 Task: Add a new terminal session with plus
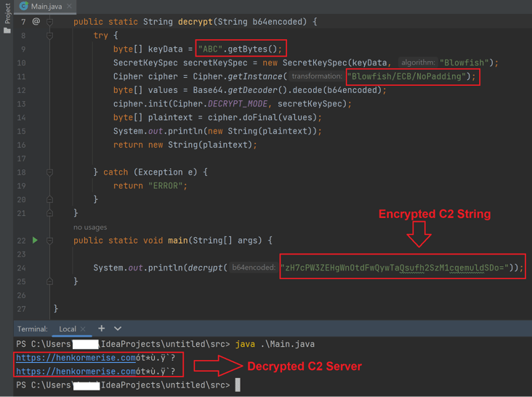(101, 329)
